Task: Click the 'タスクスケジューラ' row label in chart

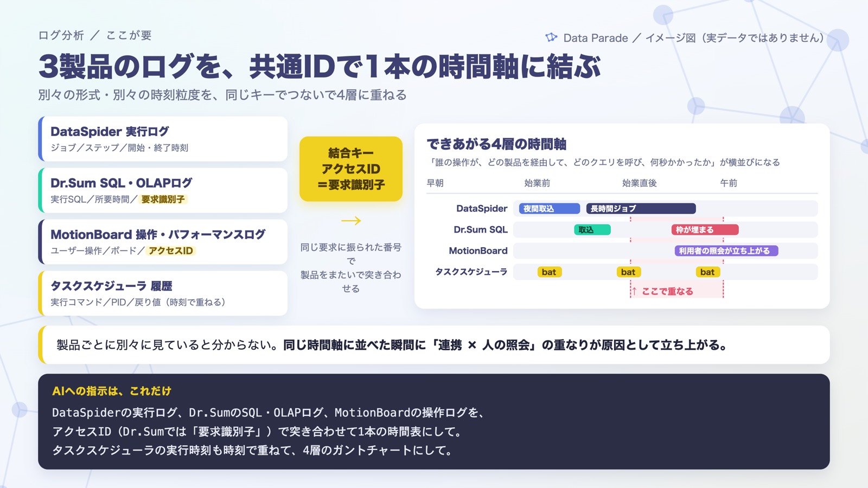Action: click(x=471, y=272)
